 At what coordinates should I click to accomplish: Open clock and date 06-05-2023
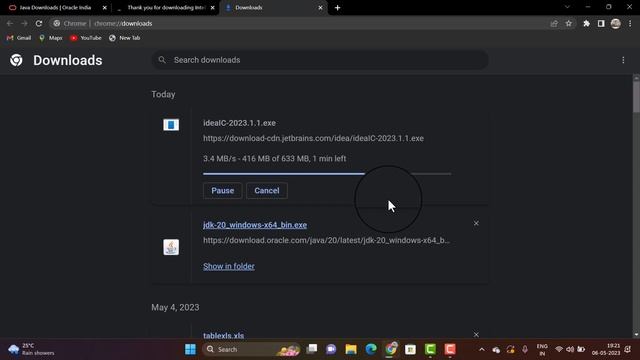606,349
